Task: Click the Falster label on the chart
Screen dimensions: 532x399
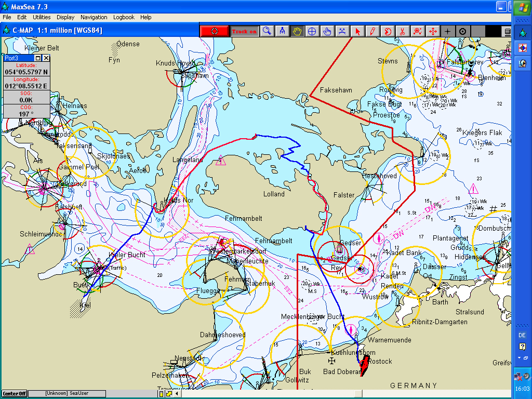Action: pos(344,195)
